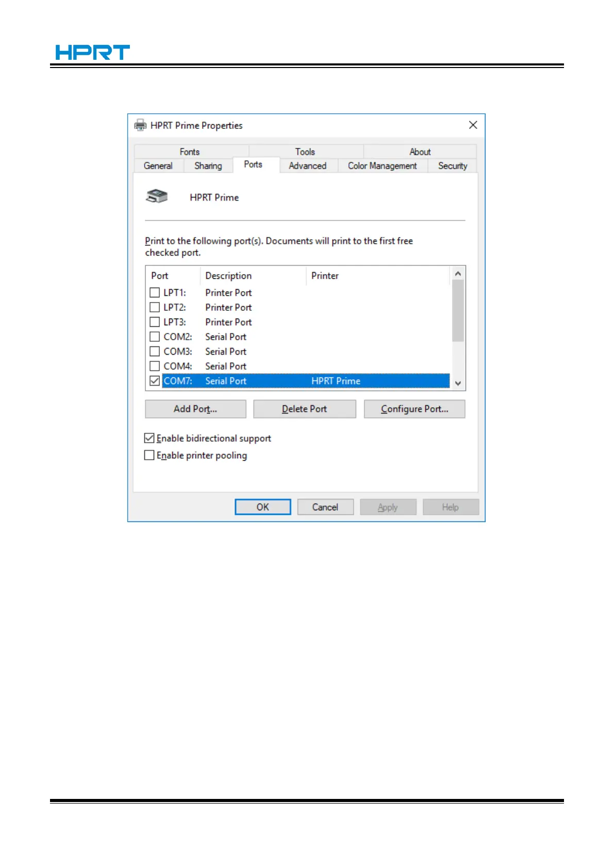Click the port list scroll up arrow
614x868 pixels.
(x=458, y=274)
